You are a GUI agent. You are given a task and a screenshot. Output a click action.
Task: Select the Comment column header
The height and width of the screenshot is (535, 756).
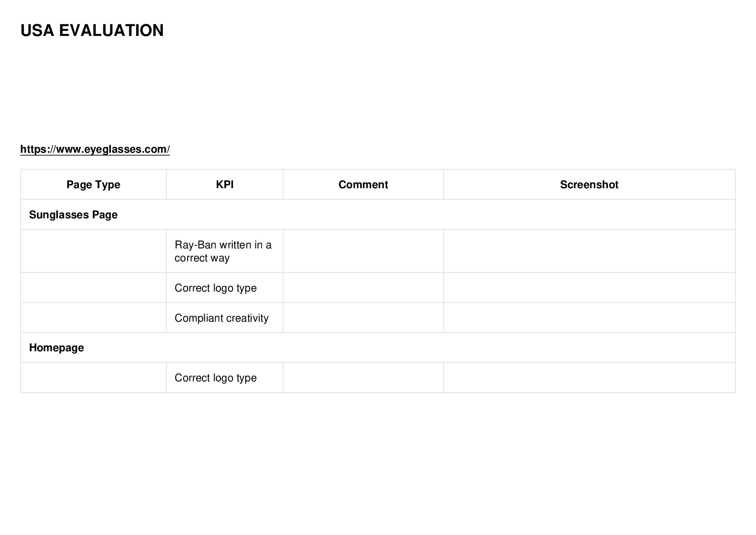click(x=363, y=185)
